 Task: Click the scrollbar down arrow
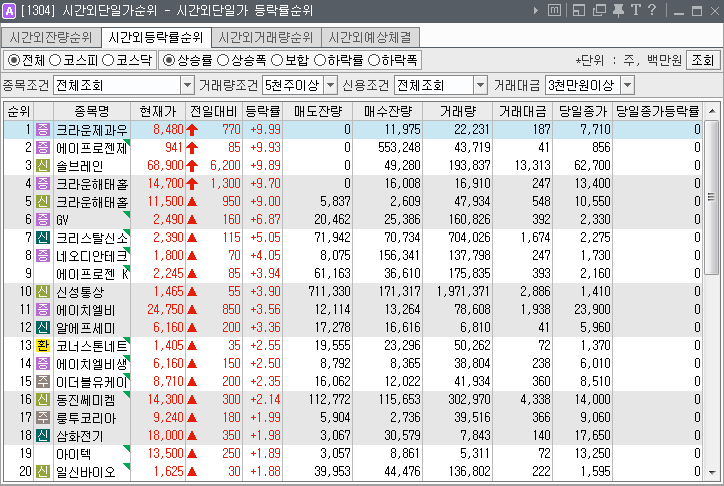[712, 472]
